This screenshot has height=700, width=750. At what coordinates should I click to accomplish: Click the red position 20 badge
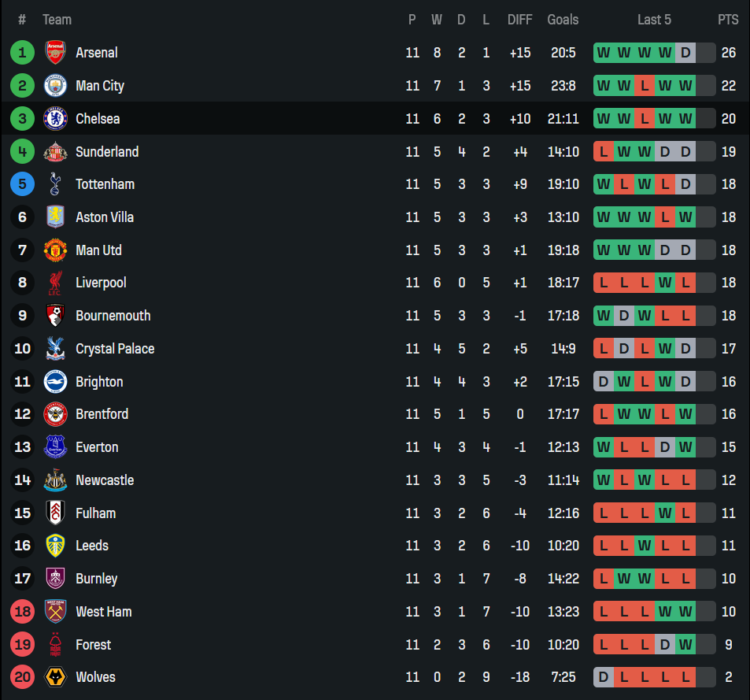(x=23, y=677)
